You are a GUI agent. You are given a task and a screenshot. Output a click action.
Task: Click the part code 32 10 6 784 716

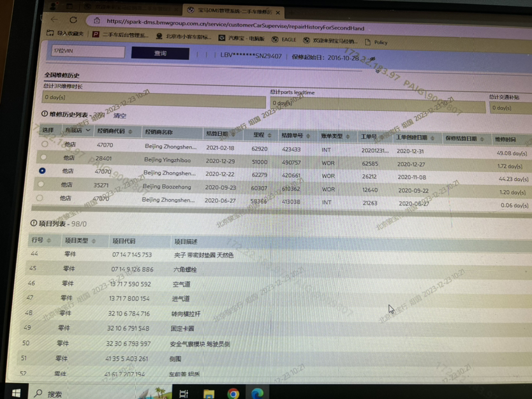point(129,314)
